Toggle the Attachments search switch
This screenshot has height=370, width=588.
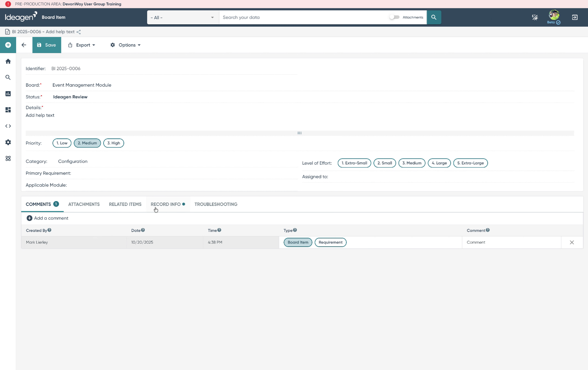394,17
